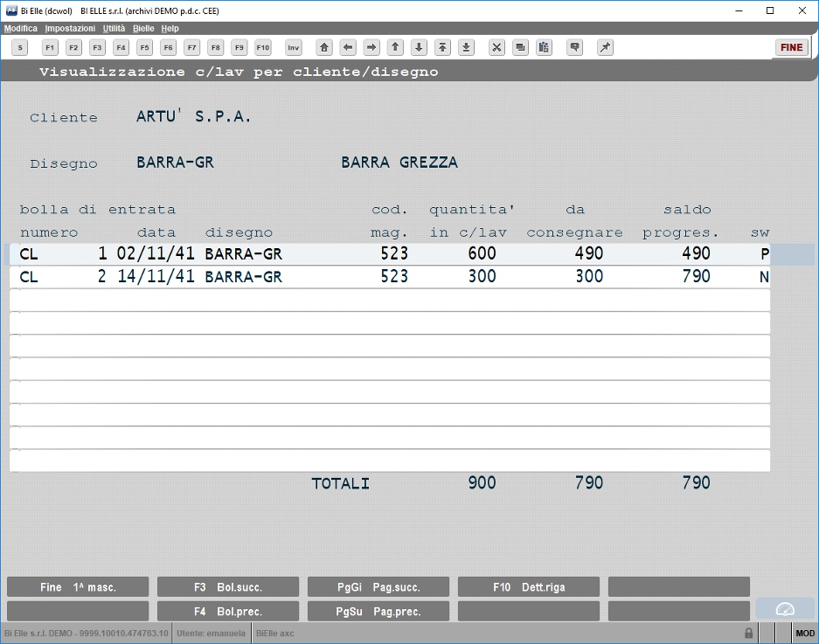Click the F4 toolbar key
This screenshot has width=819, height=644.
pos(121,47)
